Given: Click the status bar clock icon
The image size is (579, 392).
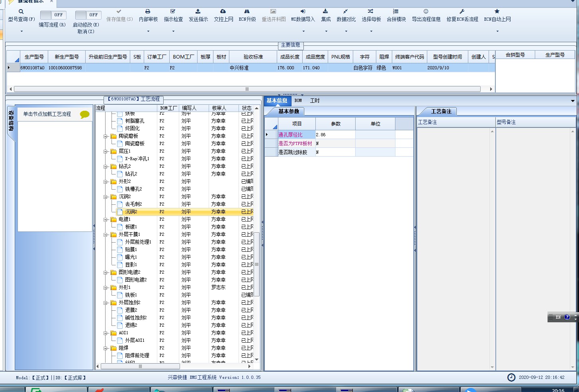Looking at the screenshot, I should coord(511,377).
